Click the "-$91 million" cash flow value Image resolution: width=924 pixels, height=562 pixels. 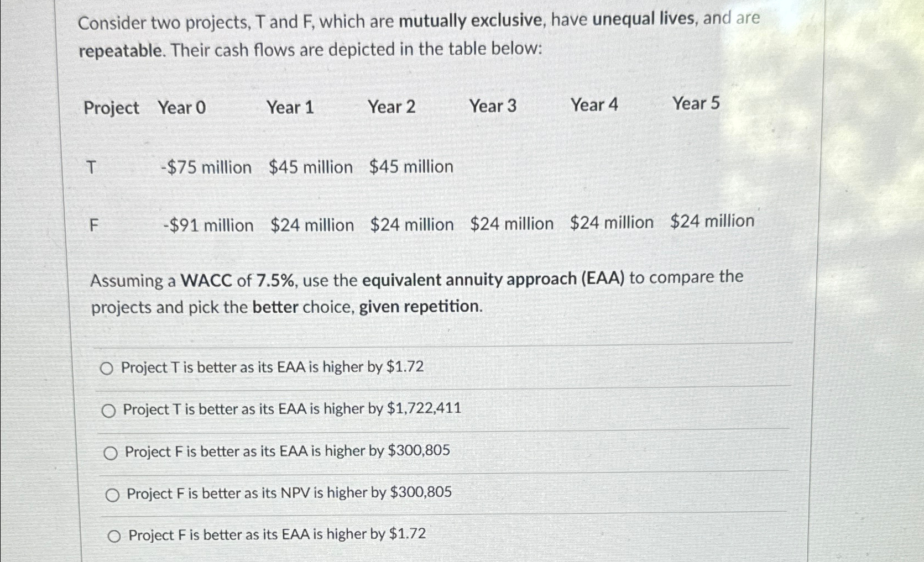click(x=208, y=224)
